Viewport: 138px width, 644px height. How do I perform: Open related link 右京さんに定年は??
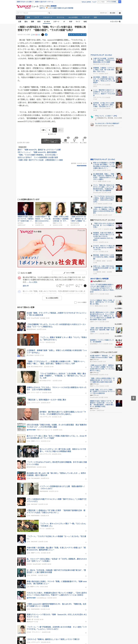(x=38, y=157)
